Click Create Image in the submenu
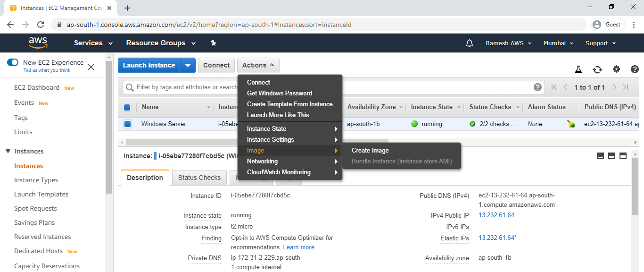The height and width of the screenshot is (272, 644). pos(370,150)
